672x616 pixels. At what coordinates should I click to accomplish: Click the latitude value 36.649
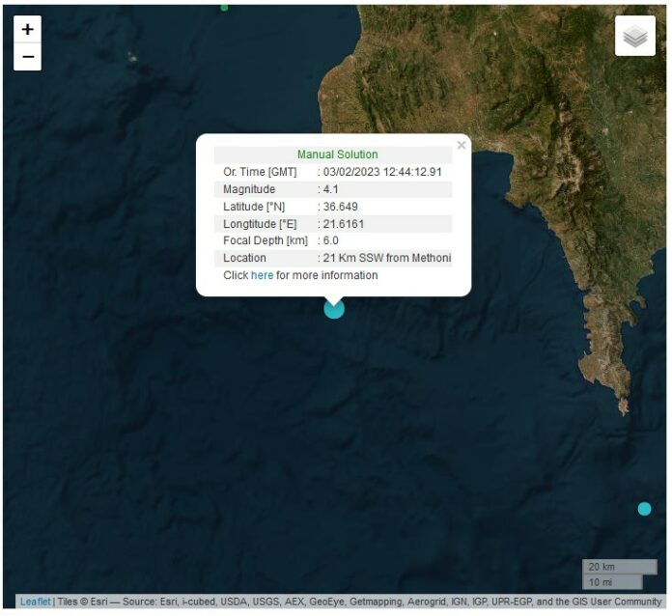(340, 207)
